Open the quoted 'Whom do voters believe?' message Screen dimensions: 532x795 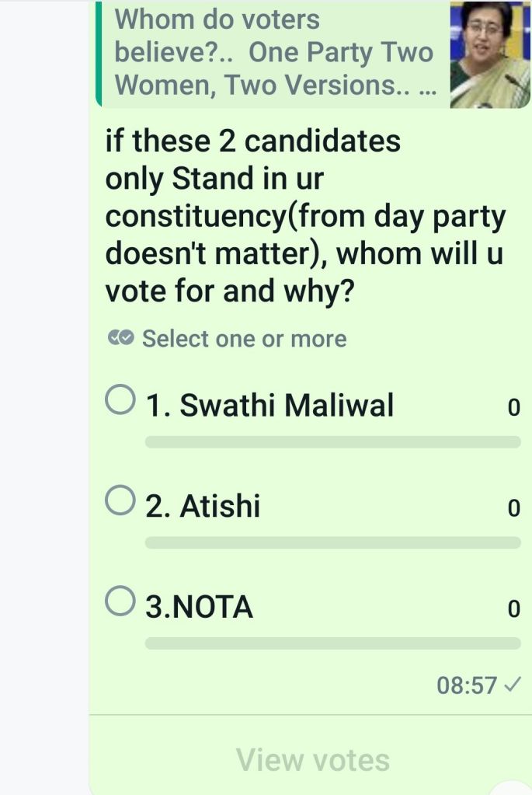pos(272,53)
